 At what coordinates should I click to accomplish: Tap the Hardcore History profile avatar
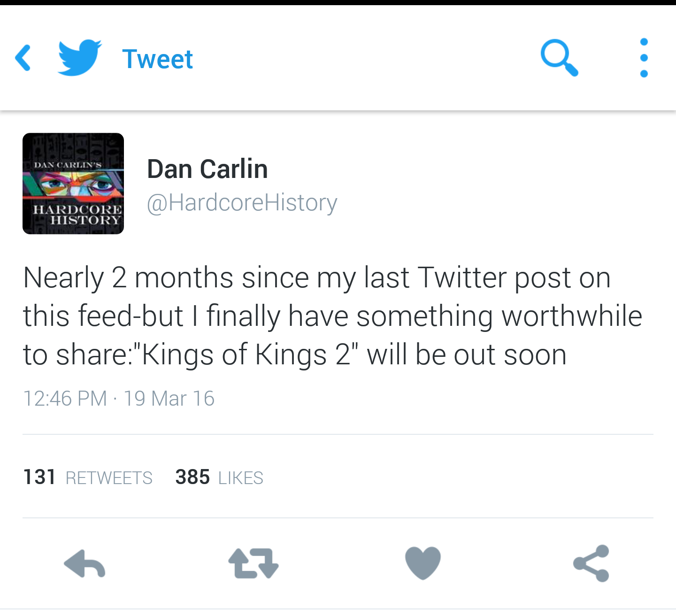(73, 183)
